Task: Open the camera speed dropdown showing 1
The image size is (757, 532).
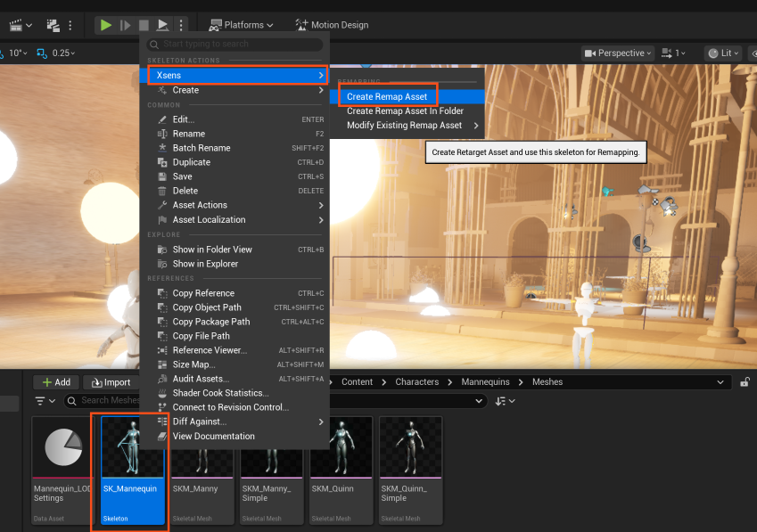Action: pos(673,53)
